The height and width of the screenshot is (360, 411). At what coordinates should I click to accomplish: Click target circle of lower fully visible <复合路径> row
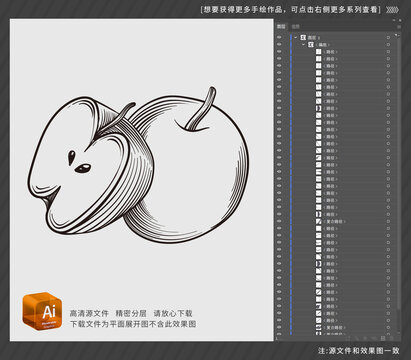tap(388, 327)
